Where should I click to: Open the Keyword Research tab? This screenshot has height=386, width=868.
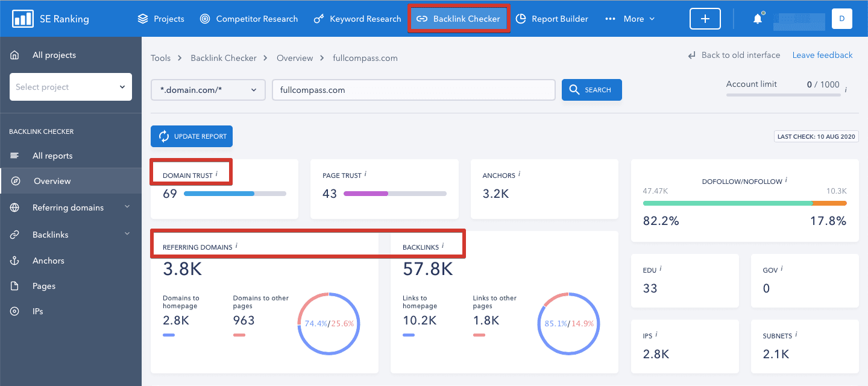coord(357,19)
